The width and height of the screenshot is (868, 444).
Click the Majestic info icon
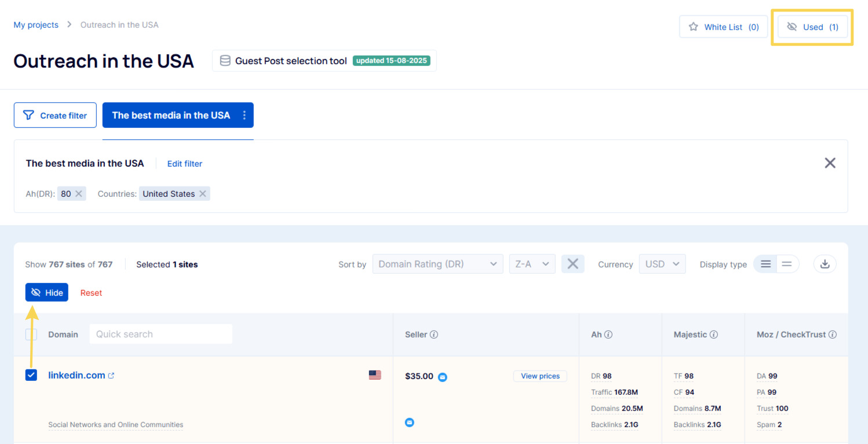[x=714, y=335]
